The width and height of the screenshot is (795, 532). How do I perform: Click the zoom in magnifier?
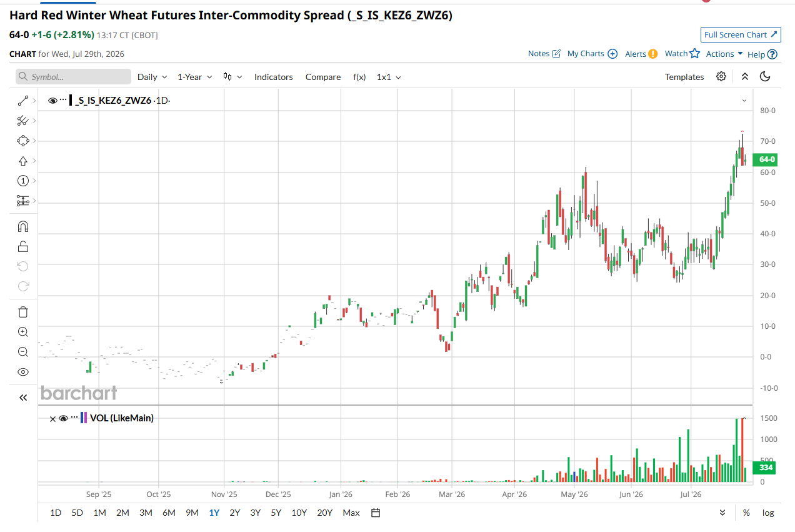click(23, 332)
